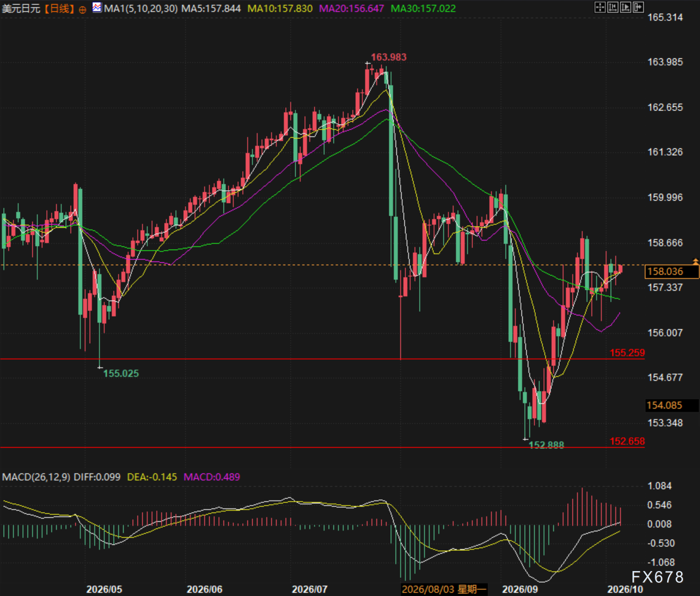Click the magenta MA20:156.647 label
700x596 pixels.
352,8
